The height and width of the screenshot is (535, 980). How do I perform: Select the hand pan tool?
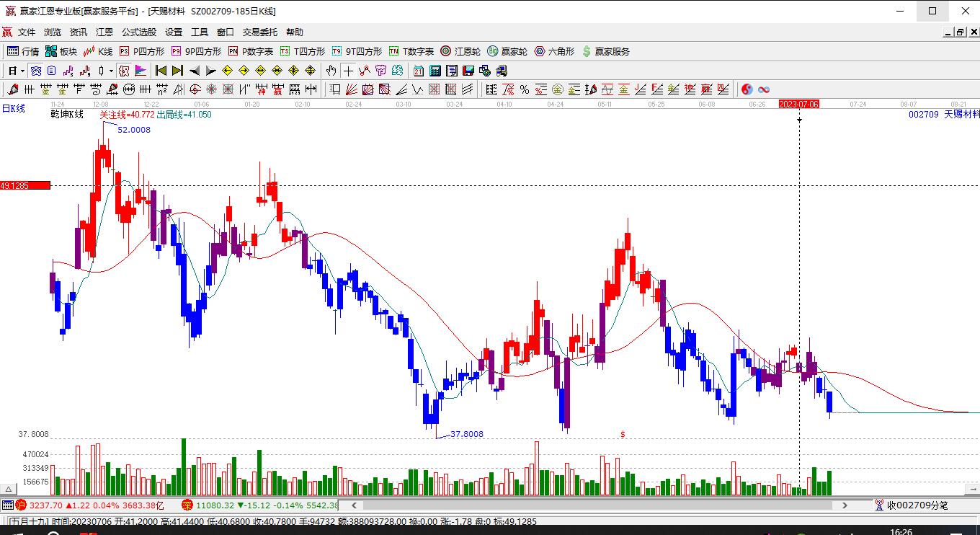coord(331,71)
